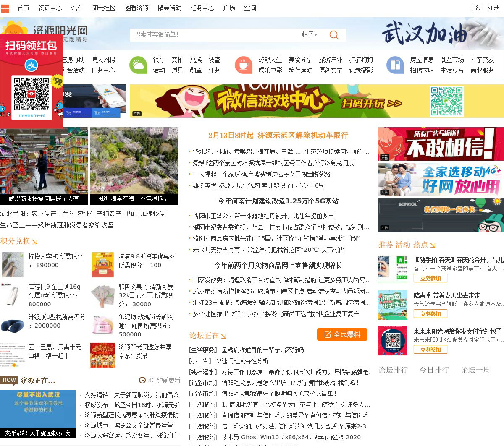Viewport: 504px width, 446px height.
Task: Switch to the 论坛一周 tab
Action: pyautogui.click(x=475, y=370)
